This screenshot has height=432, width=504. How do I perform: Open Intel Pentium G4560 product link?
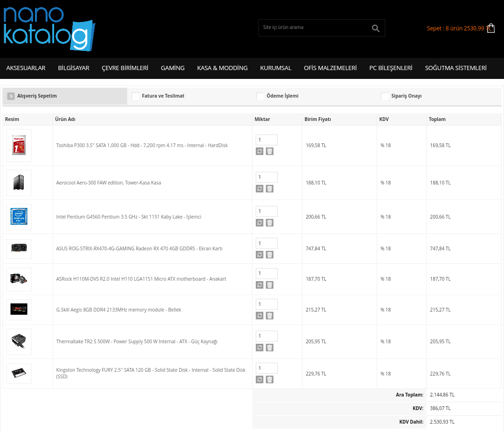[x=129, y=217]
